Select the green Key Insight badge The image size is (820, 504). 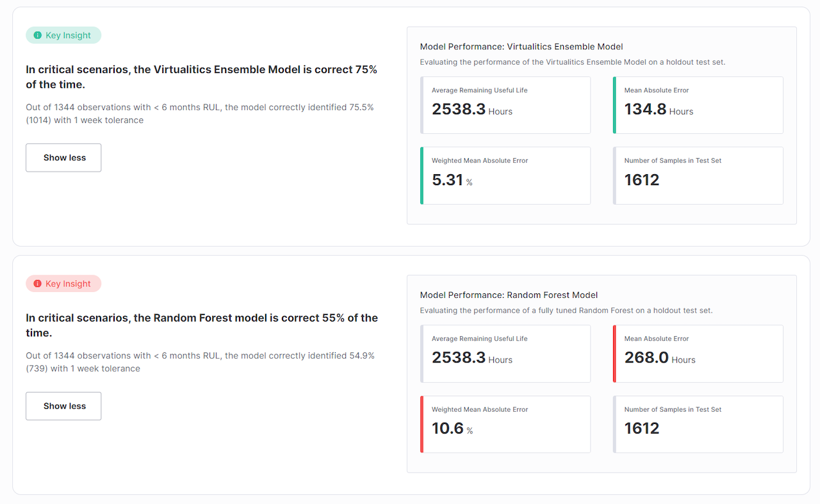click(63, 35)
